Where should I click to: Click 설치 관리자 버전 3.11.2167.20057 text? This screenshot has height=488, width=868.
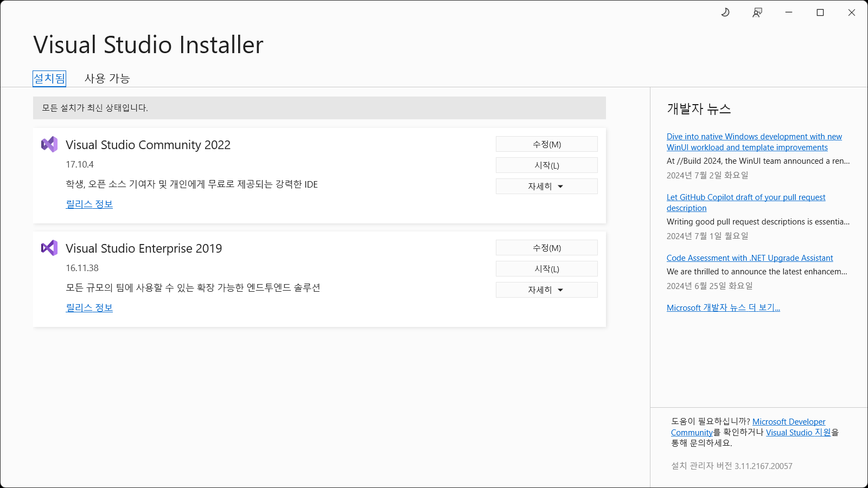click(732, 466)
